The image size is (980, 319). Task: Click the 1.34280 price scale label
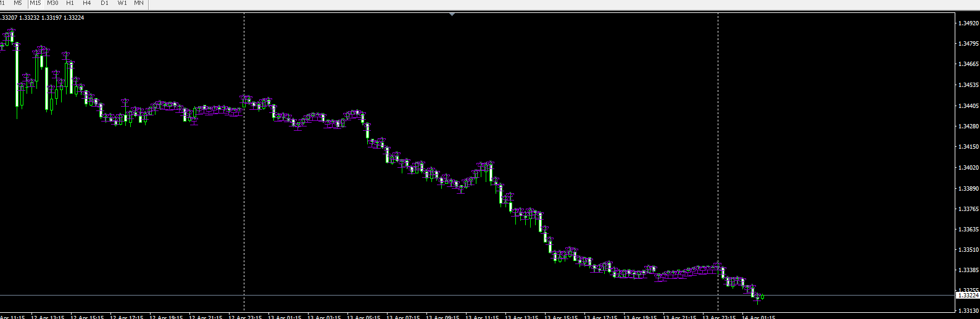click(x=968, y=126)
